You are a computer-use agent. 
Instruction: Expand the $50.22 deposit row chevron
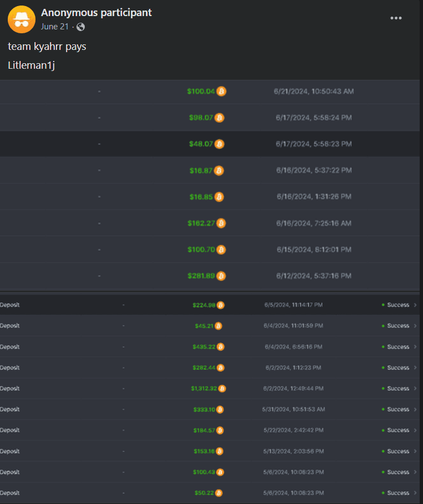click(x=415, y=493)
